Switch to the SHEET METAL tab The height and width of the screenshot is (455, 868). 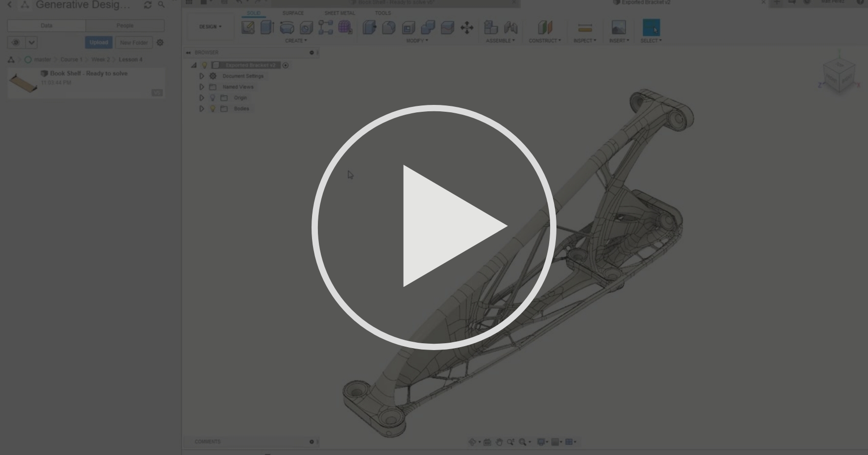tap(339, 13)
